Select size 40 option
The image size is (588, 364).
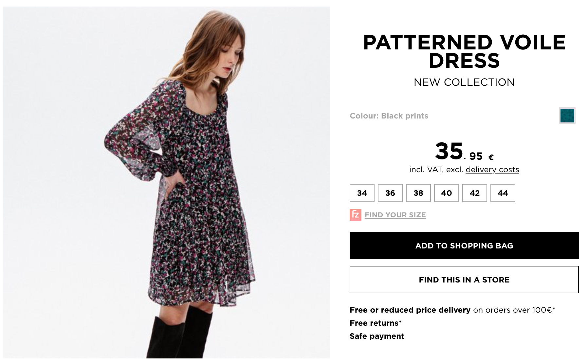coord(446,193)
